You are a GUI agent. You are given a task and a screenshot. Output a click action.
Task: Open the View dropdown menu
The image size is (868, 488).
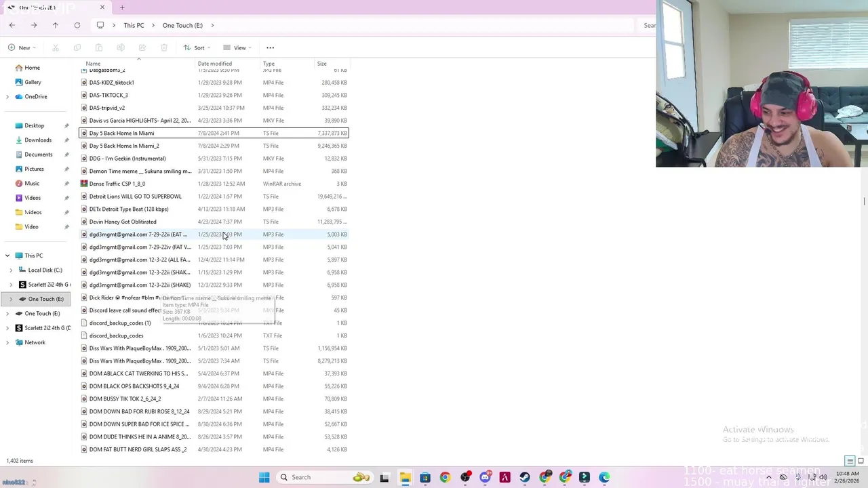coord(237,47)
